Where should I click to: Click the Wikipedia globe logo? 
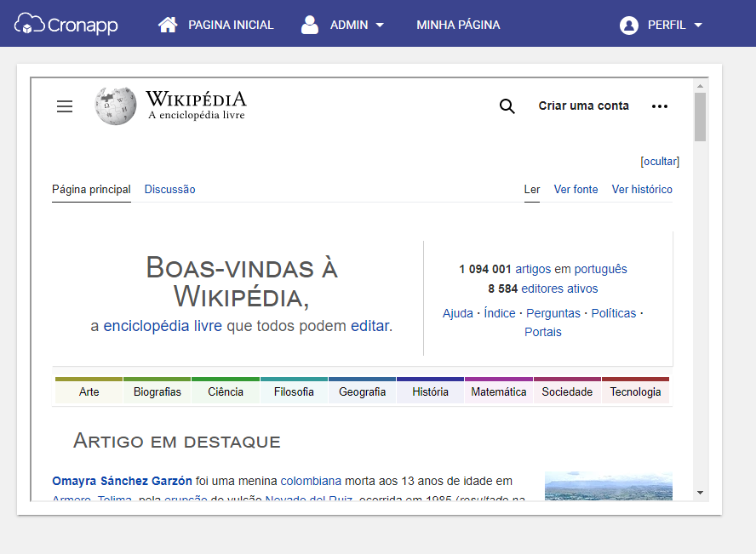pos(116,106)
